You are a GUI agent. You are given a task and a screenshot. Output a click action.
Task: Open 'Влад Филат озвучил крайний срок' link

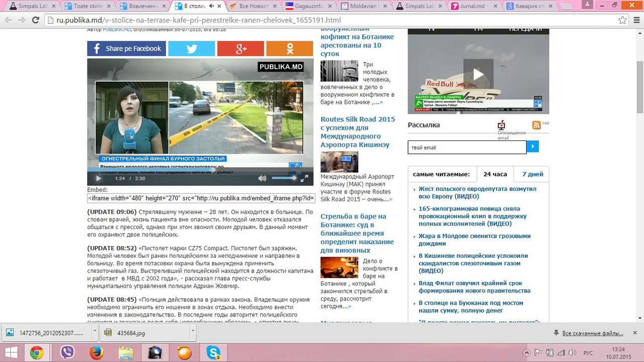coord(474,287)
